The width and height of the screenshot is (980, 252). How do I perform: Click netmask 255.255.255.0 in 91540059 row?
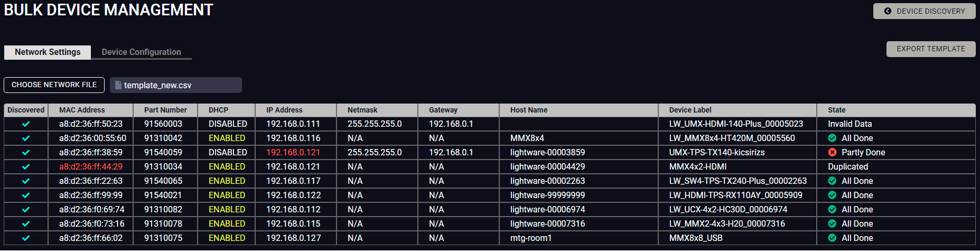375,152
